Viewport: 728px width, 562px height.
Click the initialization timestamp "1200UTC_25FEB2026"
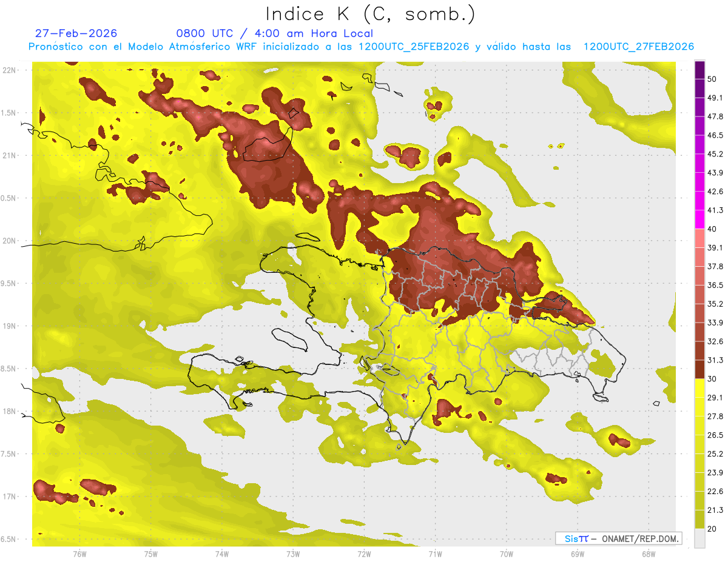(414, 47)
